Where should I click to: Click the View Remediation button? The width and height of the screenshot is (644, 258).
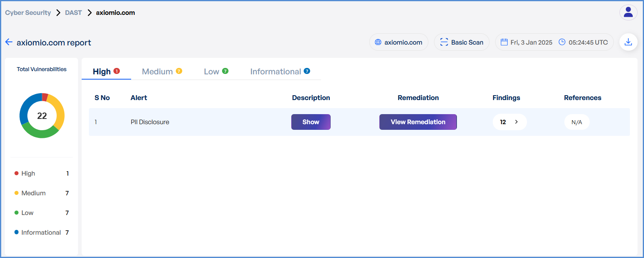[x=418, y=122]
